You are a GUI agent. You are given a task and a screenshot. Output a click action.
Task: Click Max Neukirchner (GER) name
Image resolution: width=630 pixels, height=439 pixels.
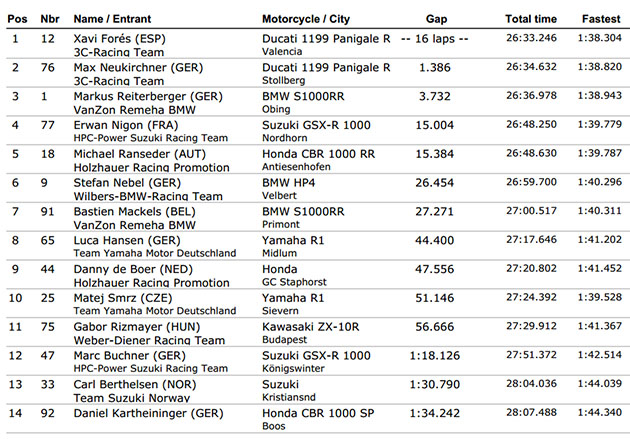[138, 67]
